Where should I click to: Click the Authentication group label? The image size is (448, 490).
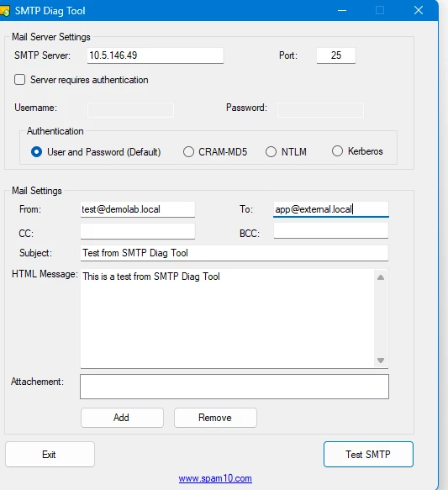click(55, 131)
